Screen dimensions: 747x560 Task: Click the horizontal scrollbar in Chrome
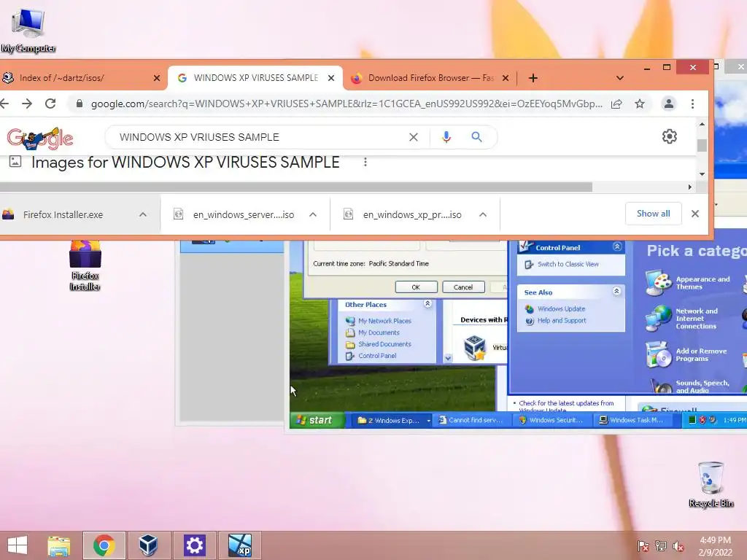(x=295, y=187)
